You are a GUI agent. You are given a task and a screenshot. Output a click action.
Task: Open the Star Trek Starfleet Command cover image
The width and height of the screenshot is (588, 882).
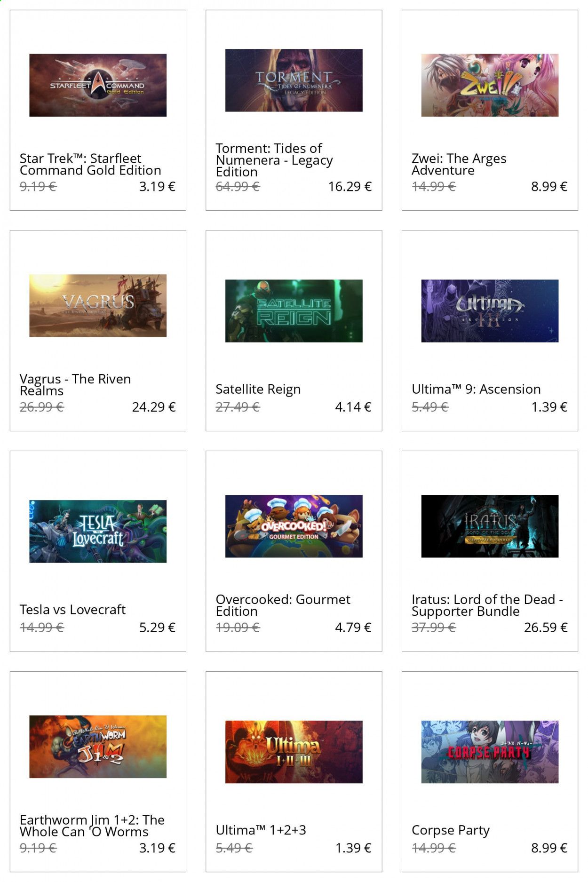point(98,85)
